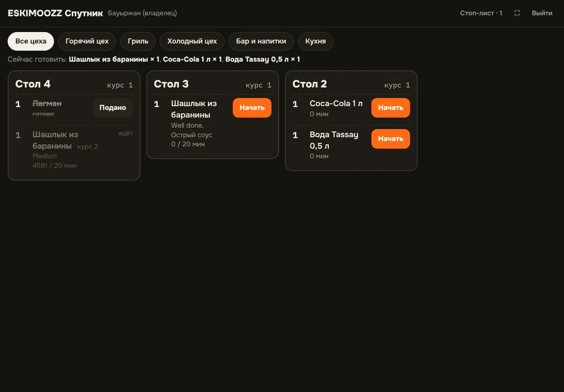The image size is (564, 392).
Task: Click the 'Стол 3' card heading
Action: pyautogui.click(x=171, y=84)
